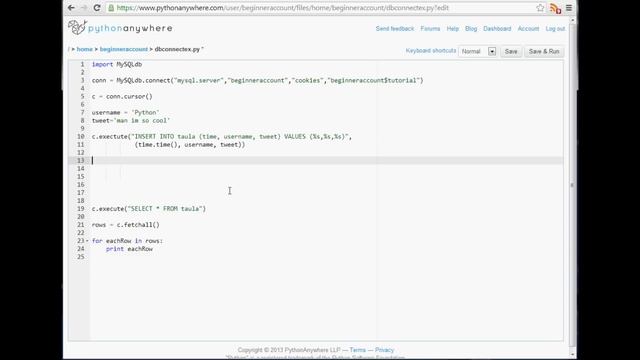Screen dimensions: 640x360
Task: Bookmark this page with the star icon
Action: point(540,8)
